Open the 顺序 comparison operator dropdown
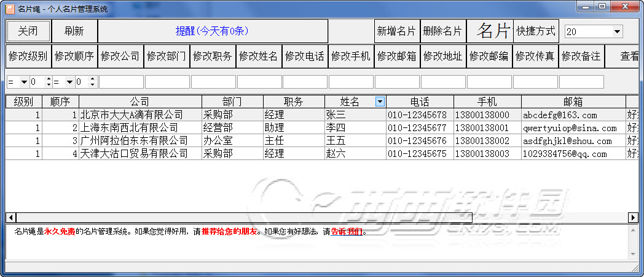The image size is (644, 277). (69, 82)
